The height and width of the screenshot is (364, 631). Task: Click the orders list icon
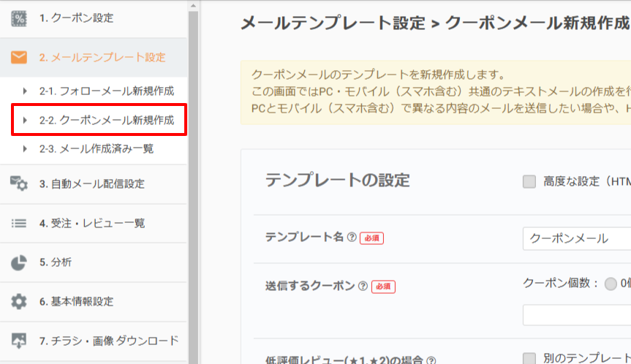[x=19, y=223]
